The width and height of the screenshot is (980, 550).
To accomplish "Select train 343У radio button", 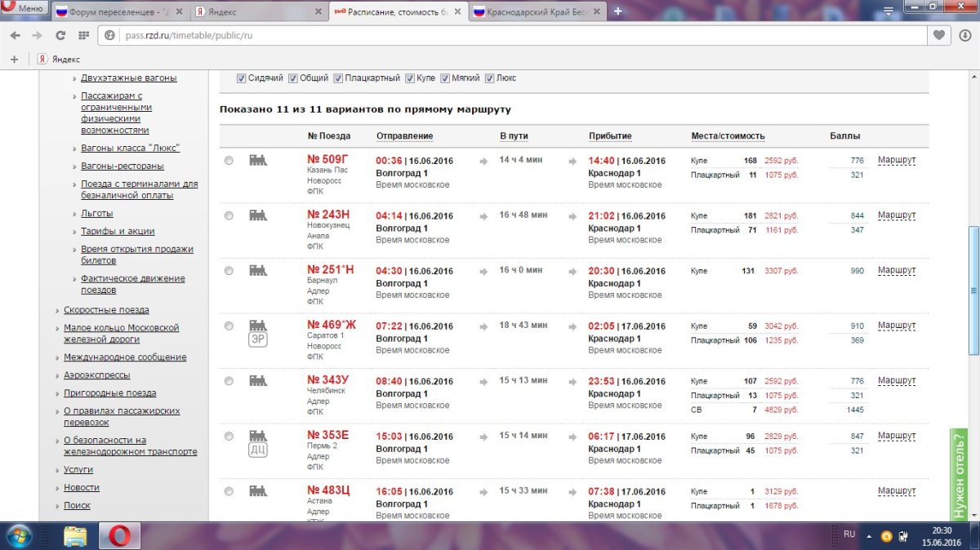I will (229, 380).
